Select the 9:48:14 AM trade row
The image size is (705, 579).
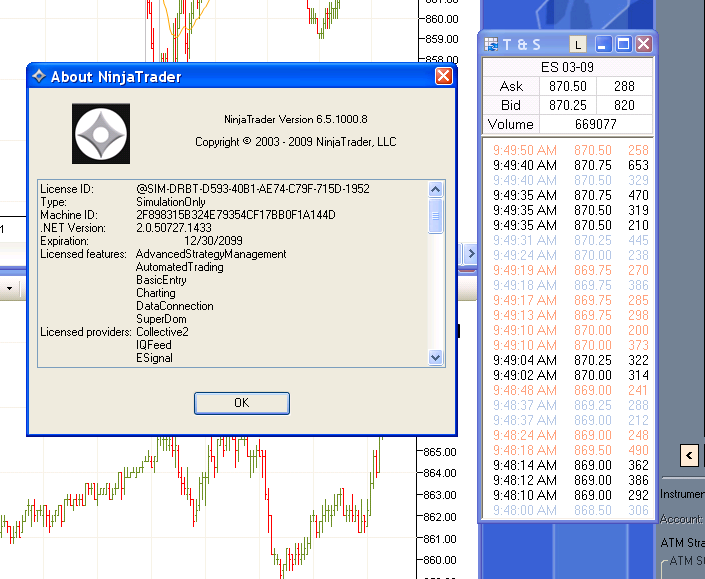tap(568, 465)
